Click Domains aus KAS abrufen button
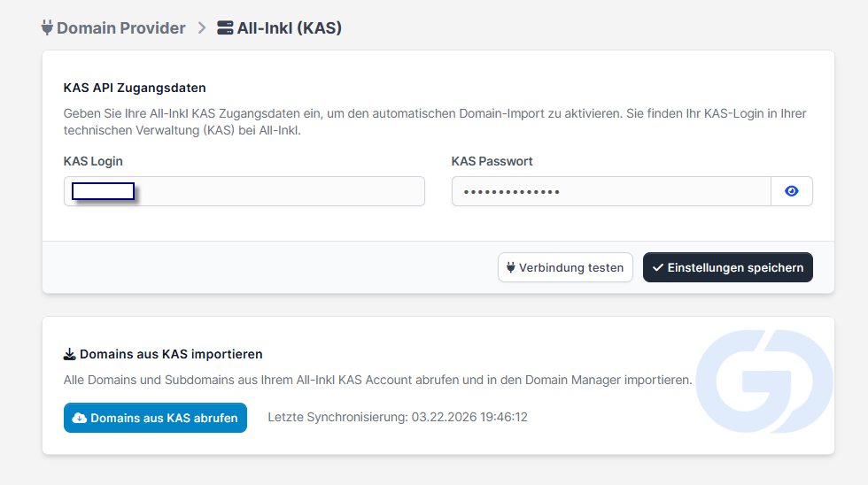Viewport: 868px width, 485px height. pyautogui.click(x=156, y=418)
